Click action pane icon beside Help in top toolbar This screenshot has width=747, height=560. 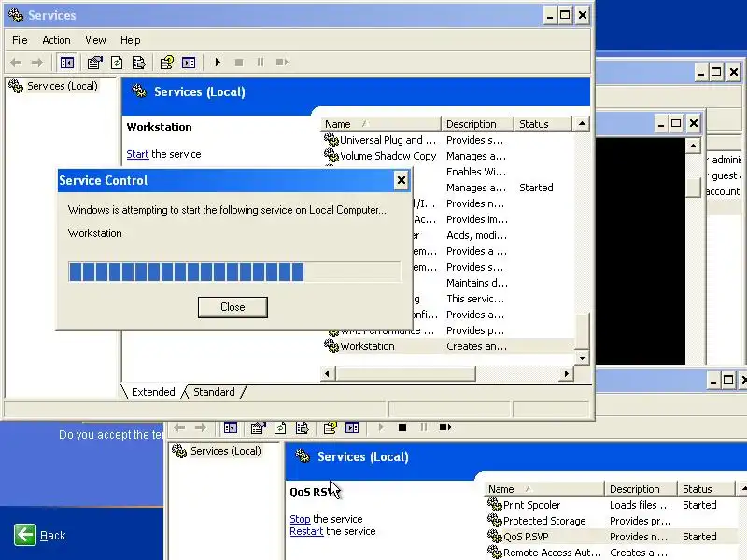189,63
